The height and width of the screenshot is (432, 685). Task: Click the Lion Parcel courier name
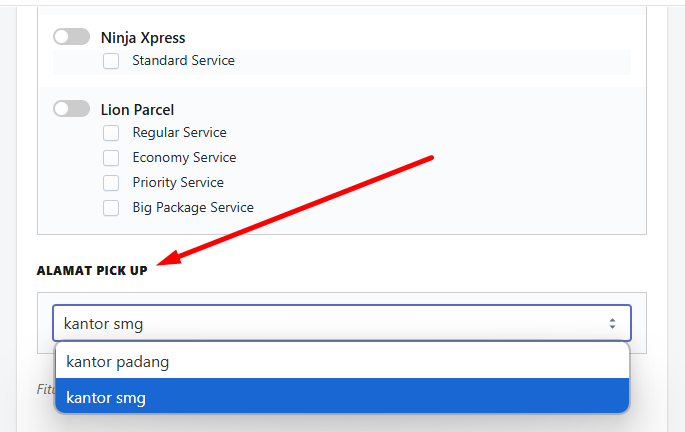[137, 110]
